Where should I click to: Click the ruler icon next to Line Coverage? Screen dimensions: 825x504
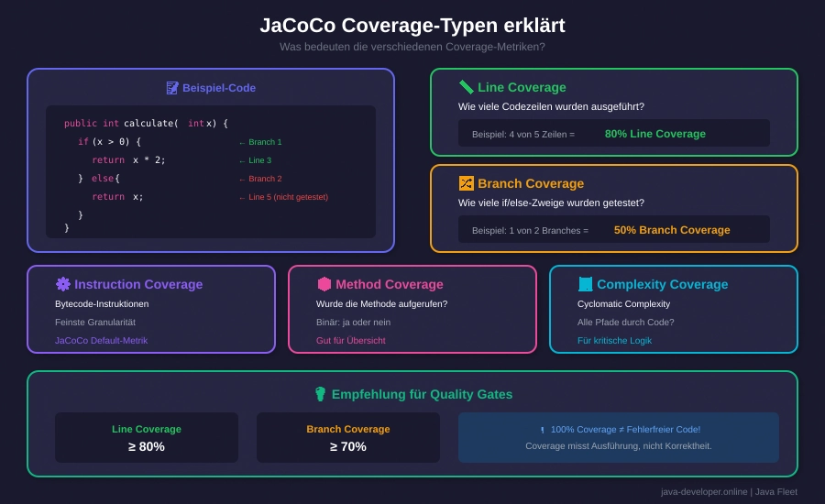(x=467, y=87)
